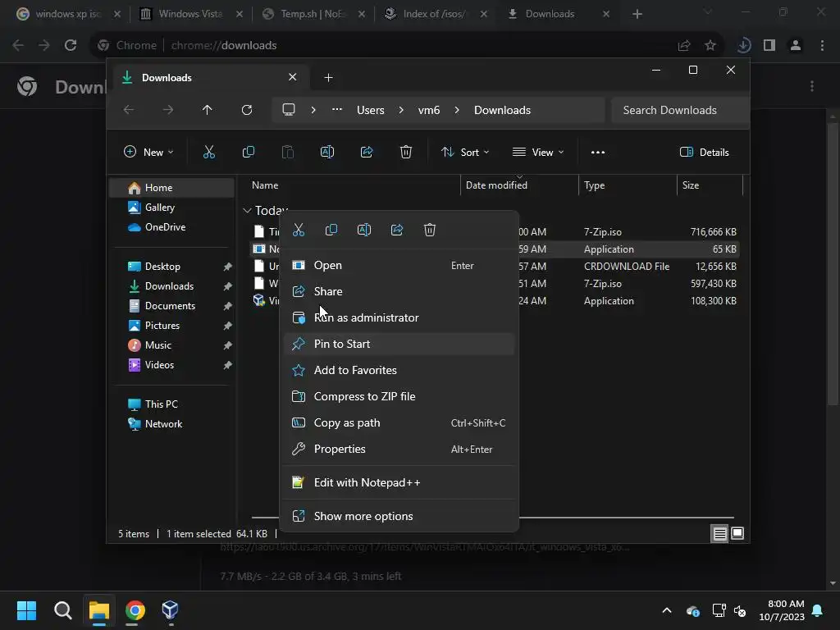
Task: Expand hidden breadcrumb path ellipsis
Action: click(x=336, y=110)
